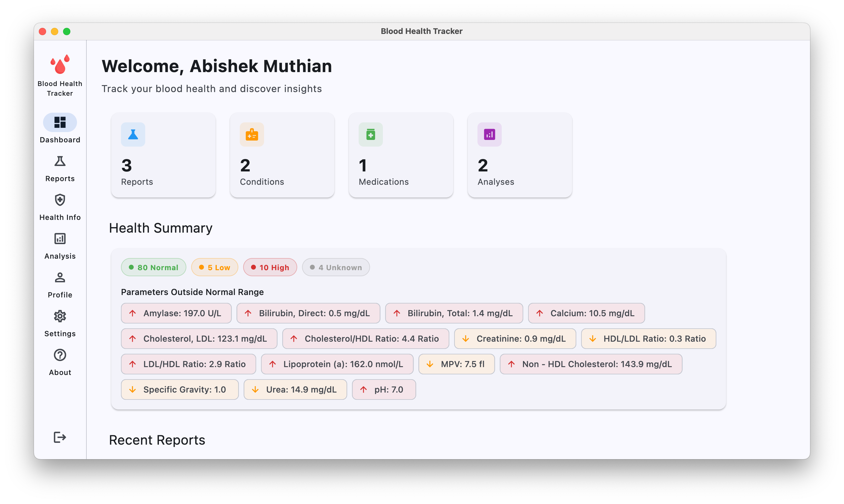
Task: Click the 5 Low status chip
Action: coord(214,267)
